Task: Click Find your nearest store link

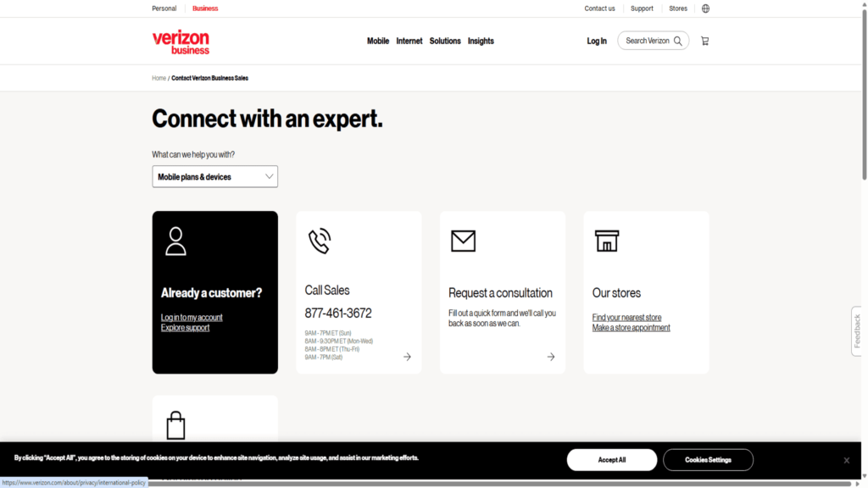Action: click(626, 317)
